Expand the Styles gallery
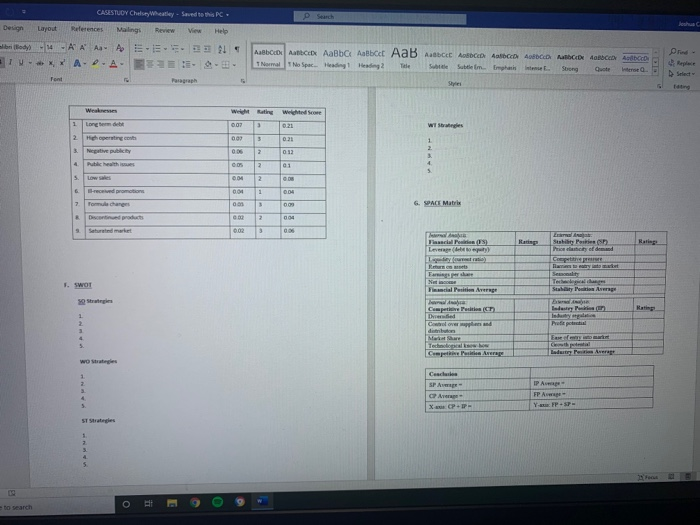This screenshot has width=700, height=525. pyautogui.click(x=655, y=71)
